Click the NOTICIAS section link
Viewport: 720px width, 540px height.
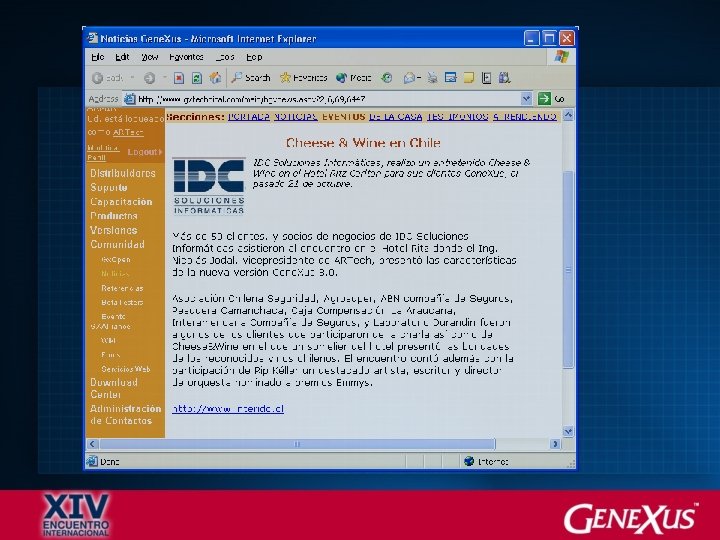296,117
